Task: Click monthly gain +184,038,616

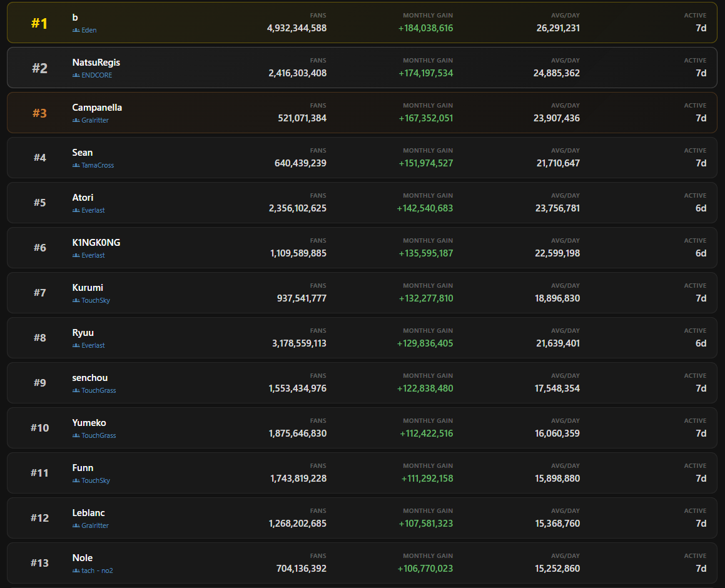Action: 425,28
